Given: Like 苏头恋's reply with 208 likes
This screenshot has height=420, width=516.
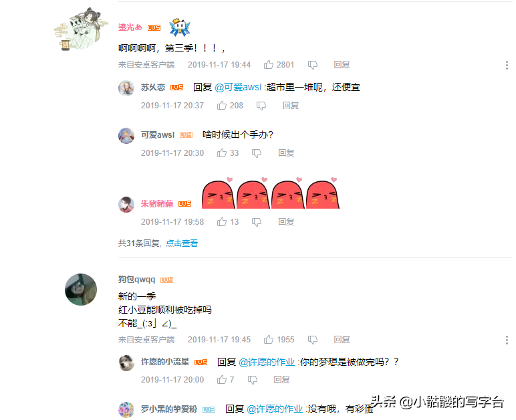Looking at the screenshot, I should click(x=222, y=105).
